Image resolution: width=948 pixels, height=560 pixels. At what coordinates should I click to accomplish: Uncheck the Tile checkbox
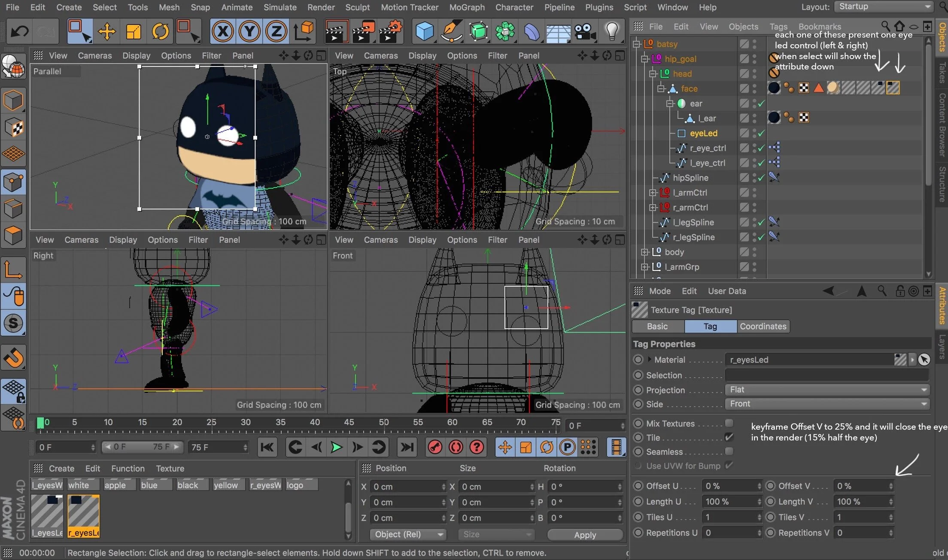click(729, 437)
